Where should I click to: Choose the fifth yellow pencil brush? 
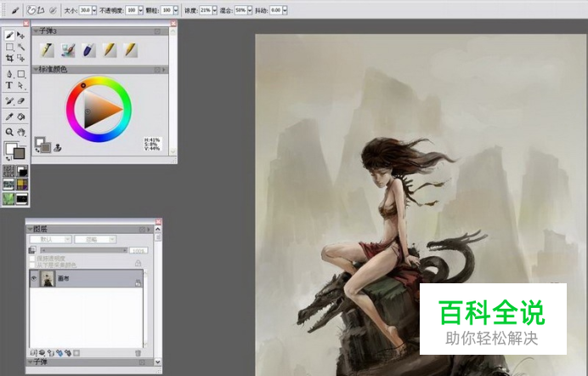tap(131, 50)
